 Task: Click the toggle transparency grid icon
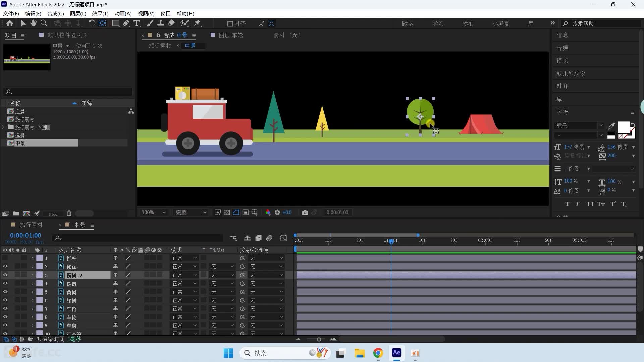227,213
